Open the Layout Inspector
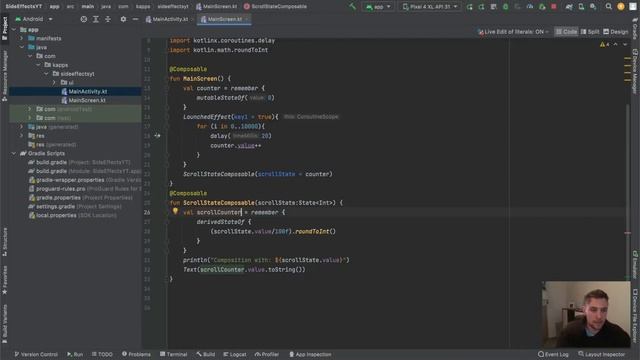 [601, 354]
